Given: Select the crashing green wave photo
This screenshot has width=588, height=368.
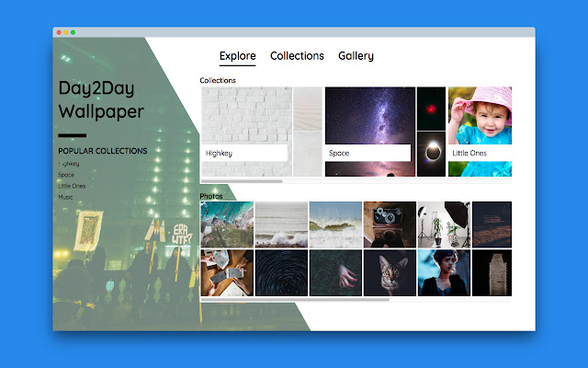Looking at the screenshot, I should pyautogui.click(x=335, y=224).
